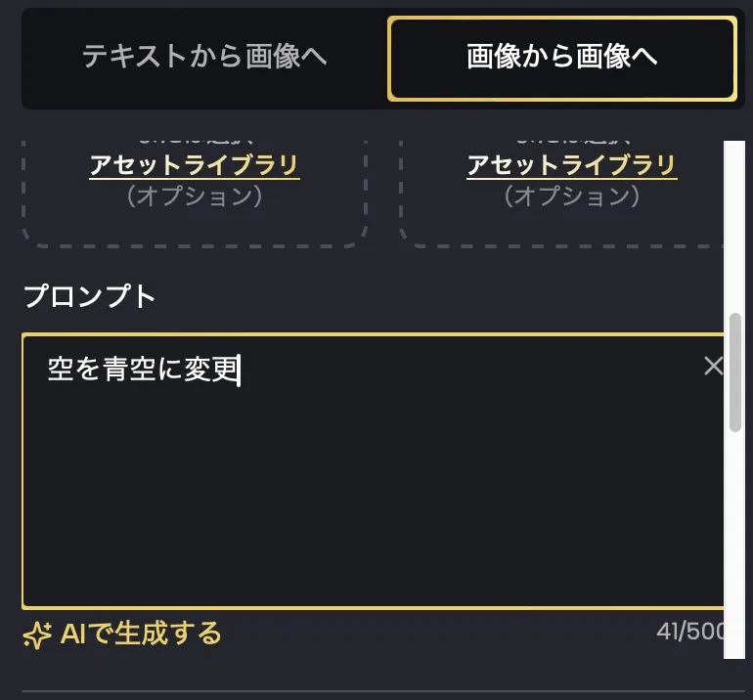
Task: Click the scrollbar track below the thumb
Action: [734, 547]
